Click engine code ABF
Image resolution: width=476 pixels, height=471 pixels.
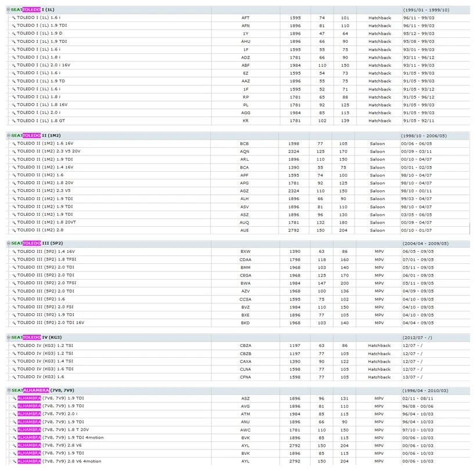coord(246,65)
